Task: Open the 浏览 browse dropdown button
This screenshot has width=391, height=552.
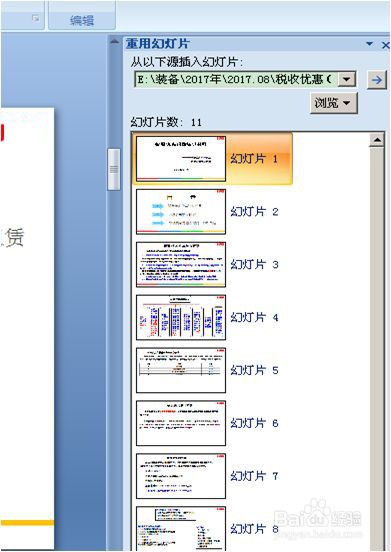Action: click(x=333, y=103)
